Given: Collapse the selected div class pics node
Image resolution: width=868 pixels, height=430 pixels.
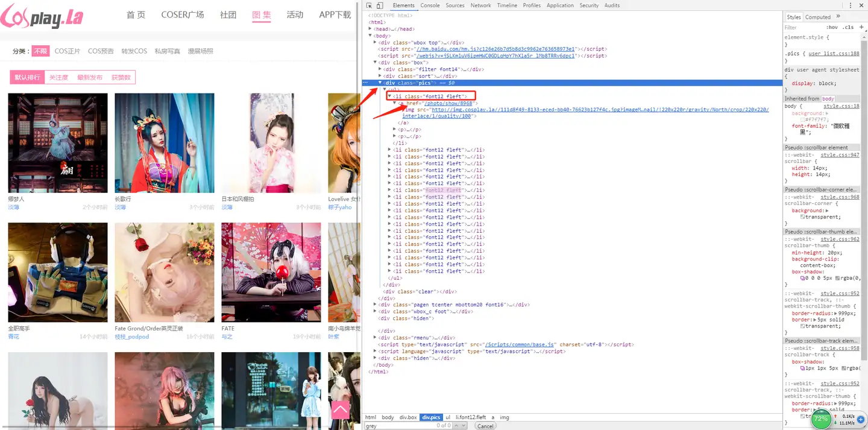Looking at the screenshot, I should (x=380, y=83).
